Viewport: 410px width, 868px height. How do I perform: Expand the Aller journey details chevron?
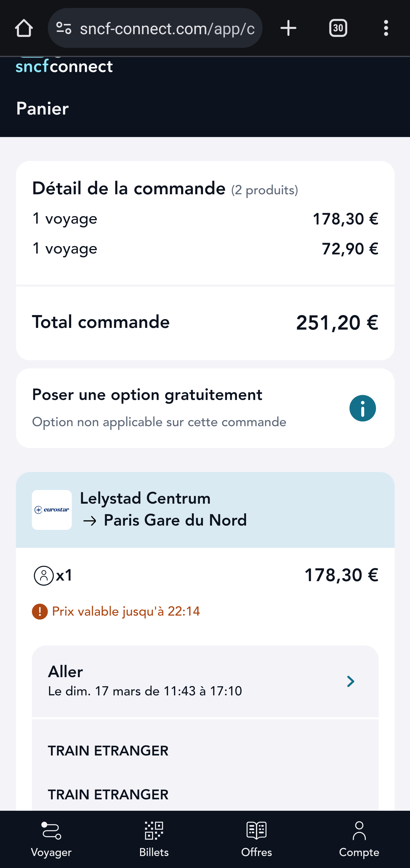click(350, 681)
